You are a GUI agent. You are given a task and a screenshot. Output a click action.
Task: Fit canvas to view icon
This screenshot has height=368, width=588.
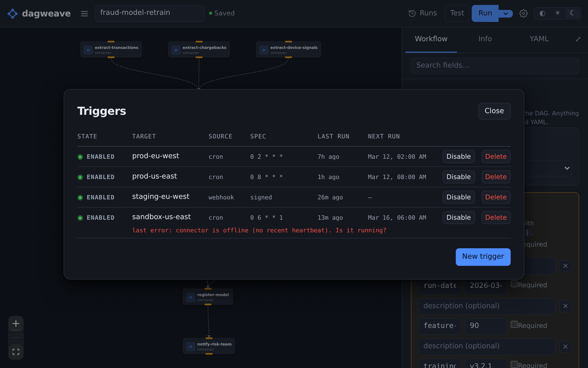click(16, 352)
